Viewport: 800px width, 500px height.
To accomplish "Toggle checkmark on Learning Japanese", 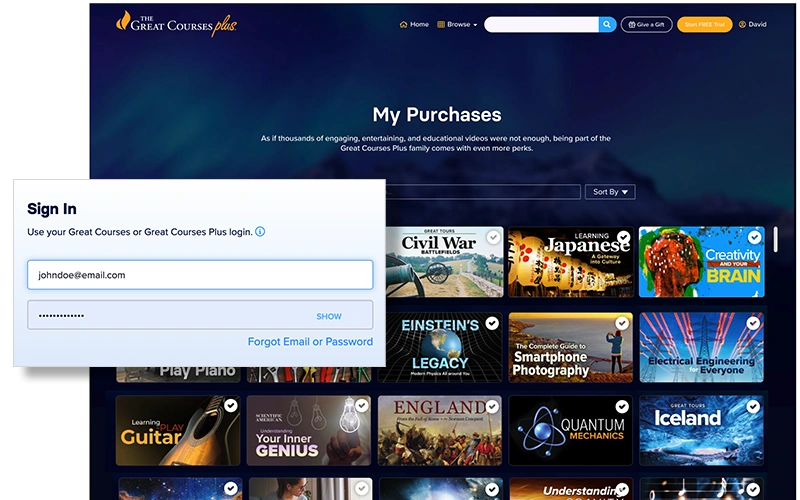I will 623,237.
